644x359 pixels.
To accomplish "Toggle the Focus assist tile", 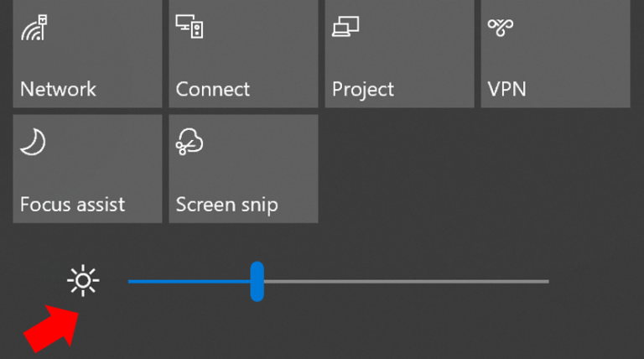I will pos(87,169).
